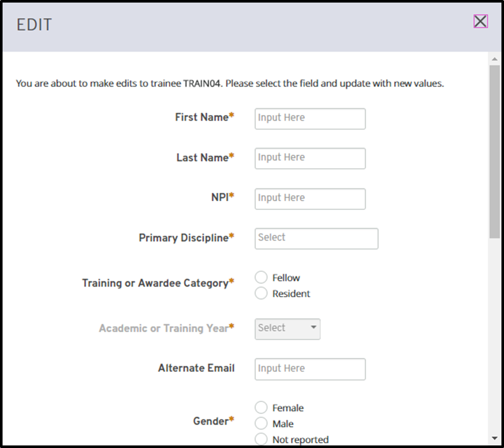Choose Male gender option
Image resolution: width=504 pixels, height=448 pixels.
(261, 423)
